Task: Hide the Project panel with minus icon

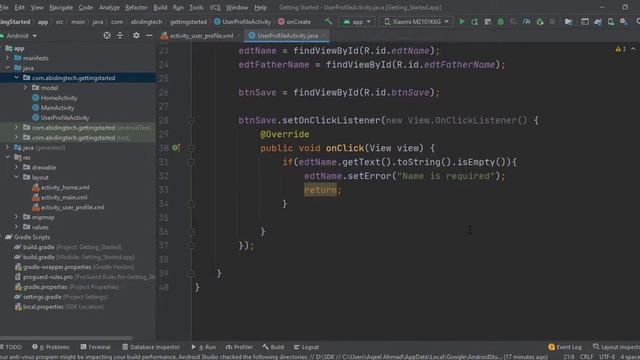Action: (x=149, y=36)
